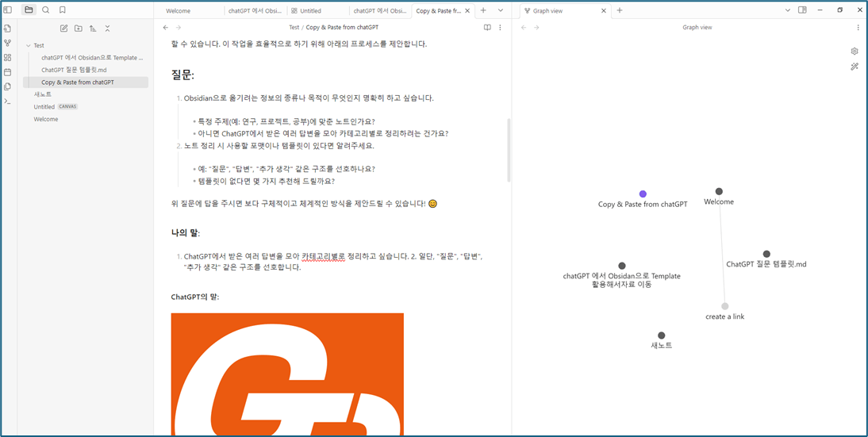Click the 'ChatGPT의 말:' heading
Image resolution: width=868 pixels, height=437 pixels.
[195, 297]
